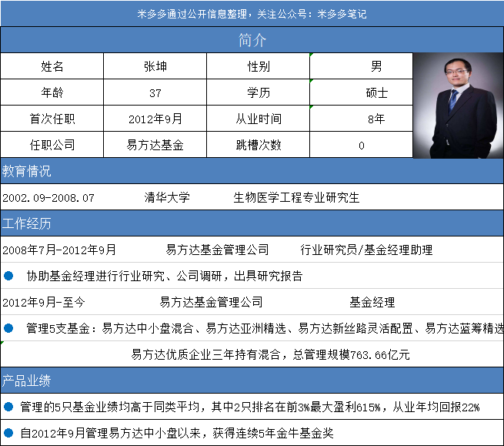This screenshot has height=446, width=504.
Task: Click '易方达基金管理公司' in the 2008 row
Action: 217,250
